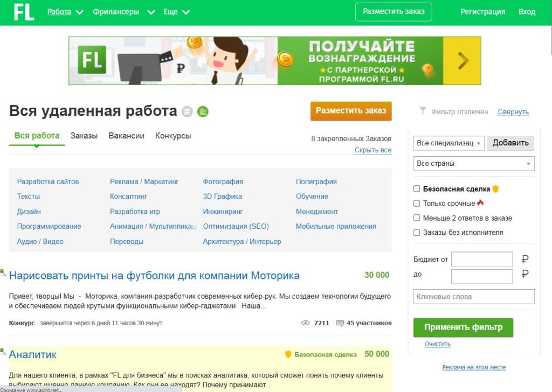The image size is (552, 392).
Task: Click the Добавить button
Action: pos(510,143)
